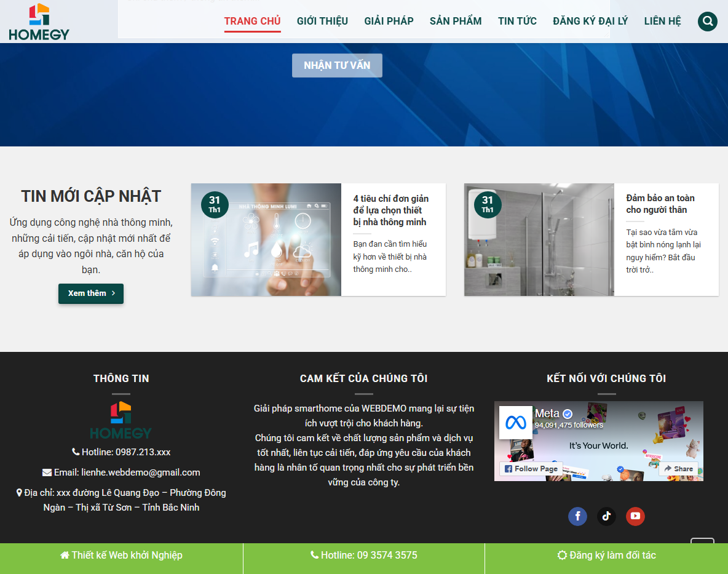Open the search icon in the header

pyautogui.click(x=707, y=21)
